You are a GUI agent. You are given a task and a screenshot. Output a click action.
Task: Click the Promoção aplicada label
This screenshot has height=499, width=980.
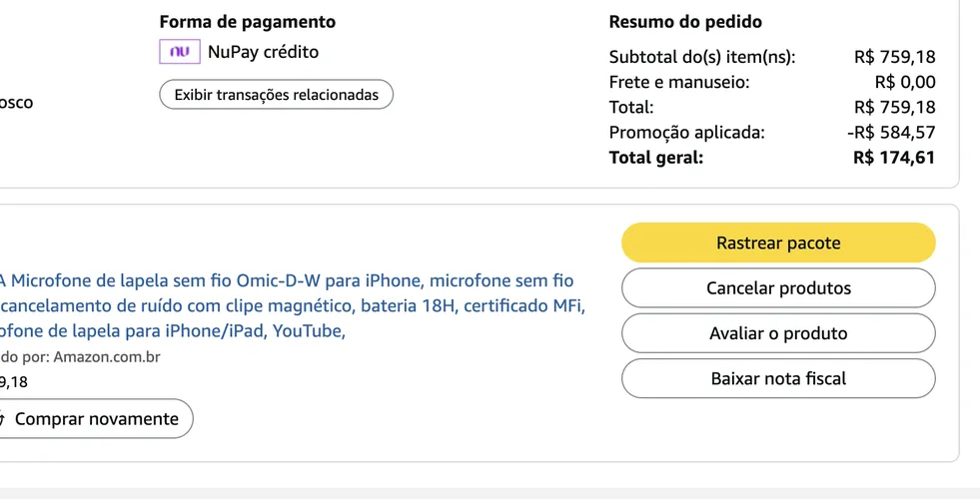tap(686, 133)
